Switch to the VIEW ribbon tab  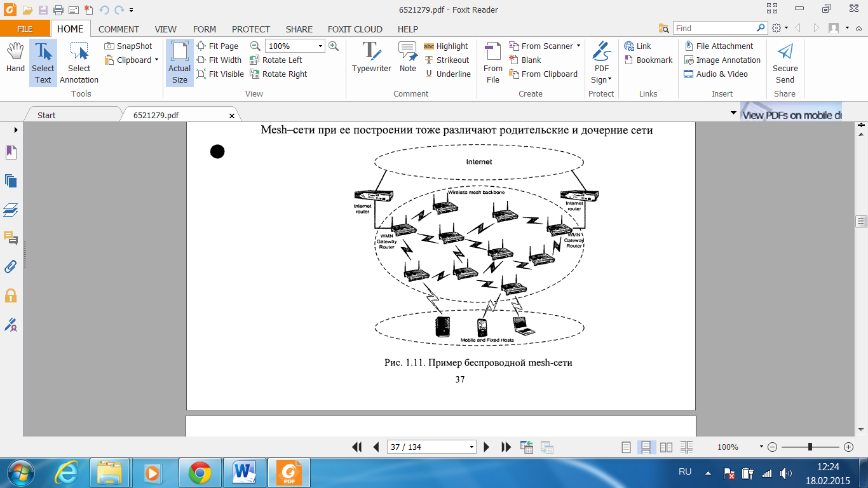pos(166,29)
